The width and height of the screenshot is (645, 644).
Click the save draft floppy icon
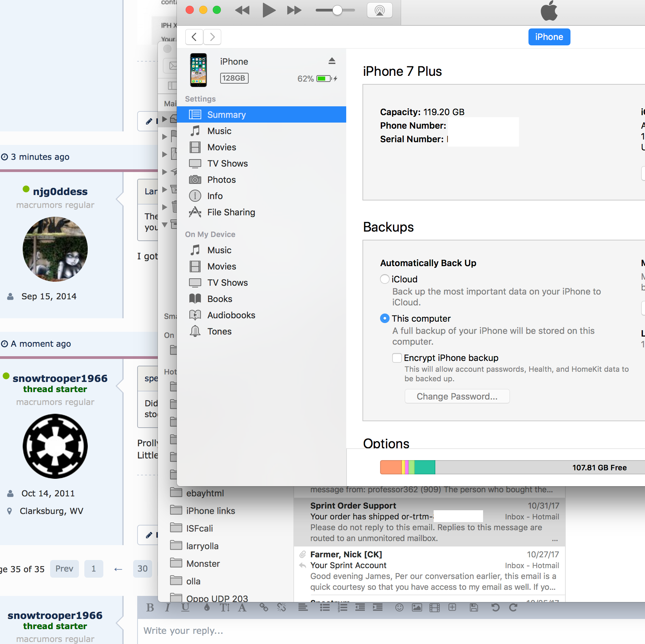coord(474,608)
